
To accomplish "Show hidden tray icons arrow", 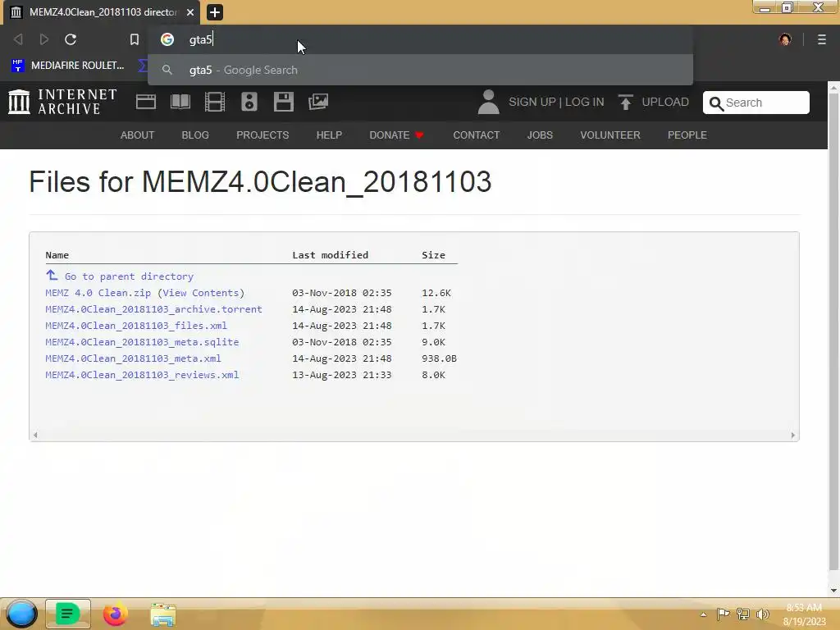I will (703, 614).
